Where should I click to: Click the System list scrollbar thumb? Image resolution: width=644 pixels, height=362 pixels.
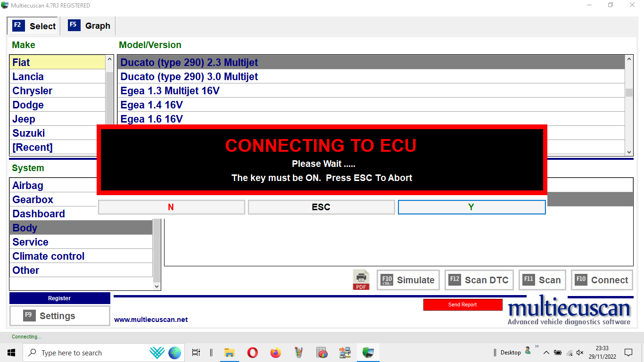tap(157, 251)
